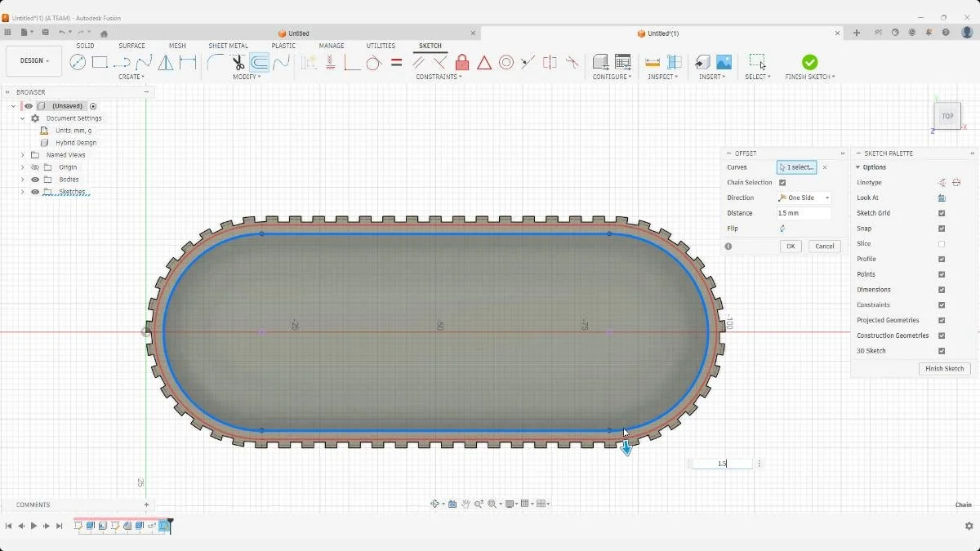Activate the Trim tool in Modify
Screen dimensions: 980x551
coord(237,62)
